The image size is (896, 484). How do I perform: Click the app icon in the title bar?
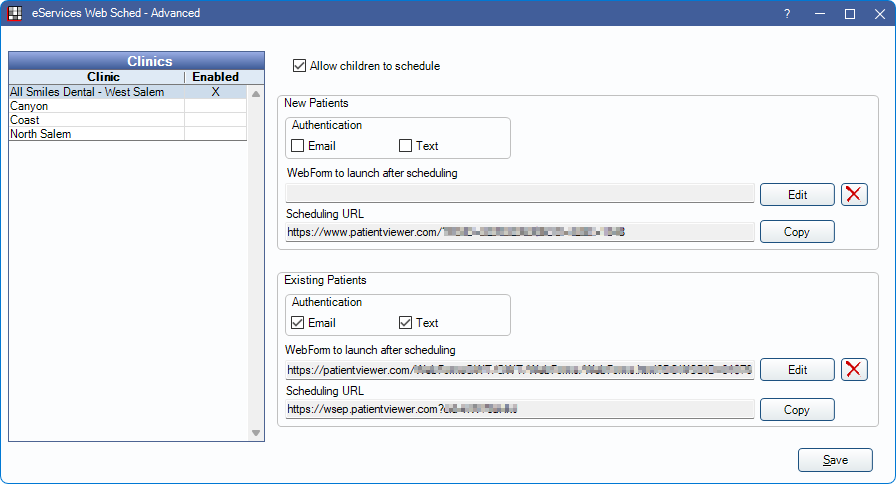point(14,14)
